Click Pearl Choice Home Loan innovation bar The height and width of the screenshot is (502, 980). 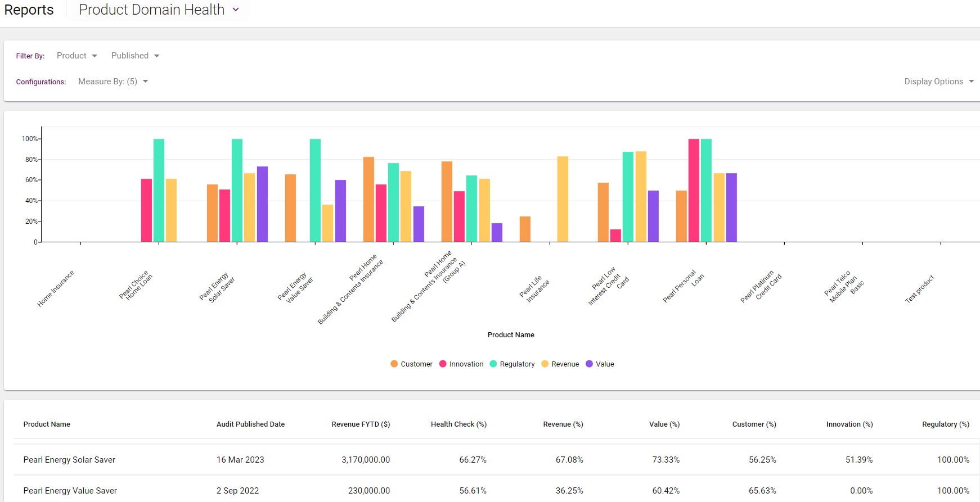pyautogui.click(x=146, y=210)
